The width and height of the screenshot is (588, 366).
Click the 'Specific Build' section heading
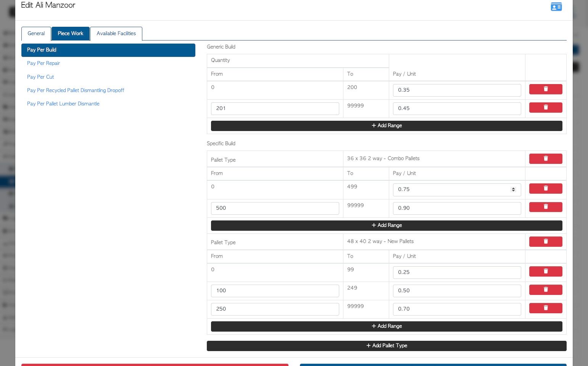coord(221,144)
